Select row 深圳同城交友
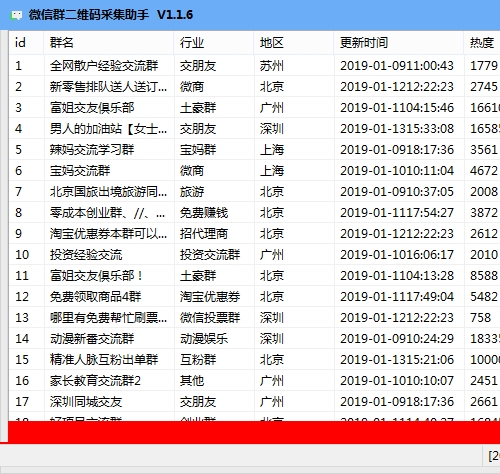The width and height of the screenshot is (500, 474). coord(254,402)
